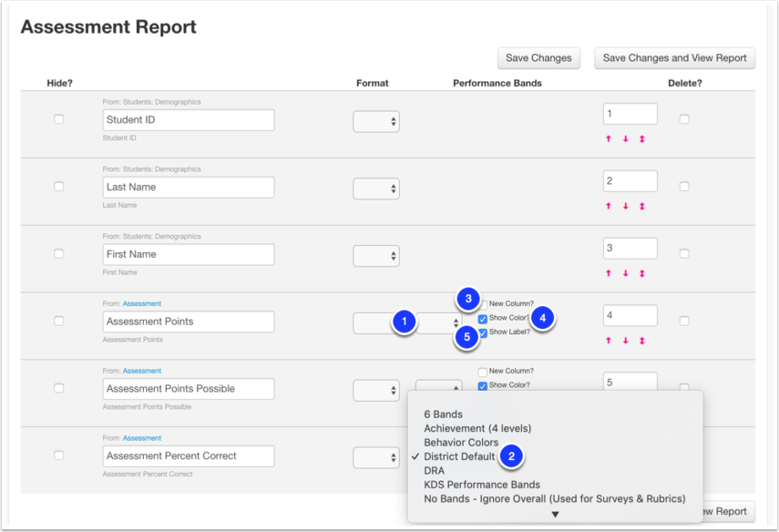Click the down arrow for Last Name
Image resolution: width=779 pixels, height=532 pixels.
pyautogui.click(x=625, y=205)
